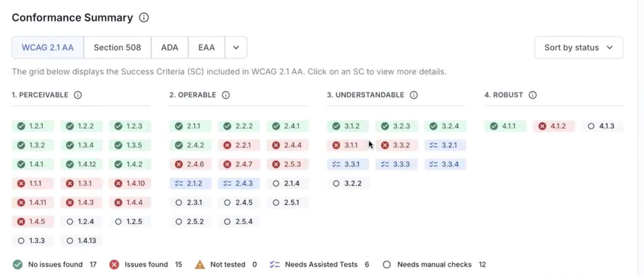Click the info icon next to Understandable
The width and height of the screenshot is (644, 277).
click(x=413, y=95)
